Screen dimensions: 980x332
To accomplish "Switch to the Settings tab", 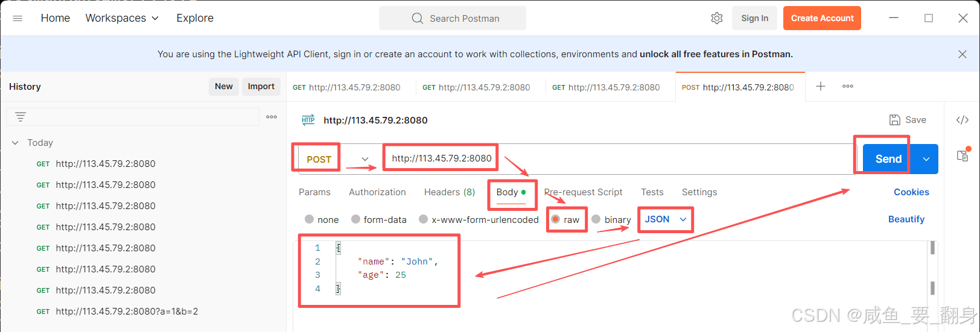I will tap(699, 192).
